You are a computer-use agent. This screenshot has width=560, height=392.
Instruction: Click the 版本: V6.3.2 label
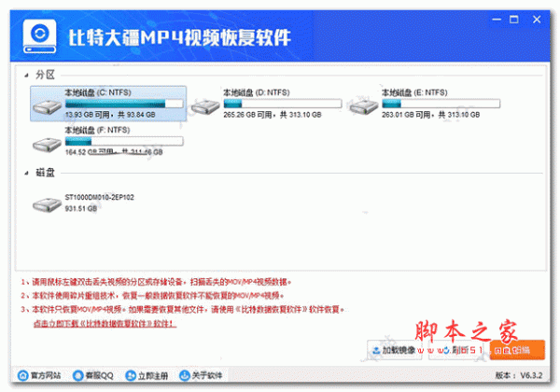[519, 375]
